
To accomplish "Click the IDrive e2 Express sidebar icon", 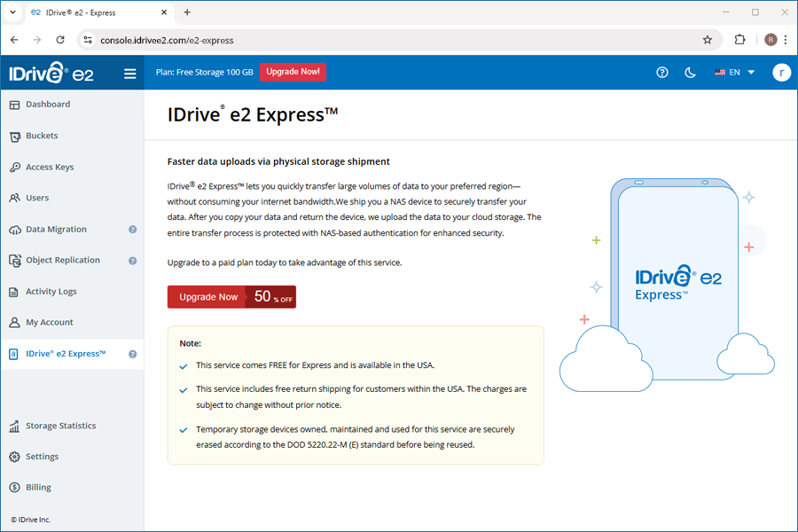I will pyautogui.click(x=13, y=354).
